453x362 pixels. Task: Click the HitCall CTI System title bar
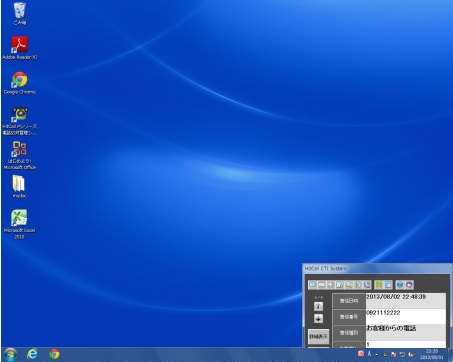(377, 268)
